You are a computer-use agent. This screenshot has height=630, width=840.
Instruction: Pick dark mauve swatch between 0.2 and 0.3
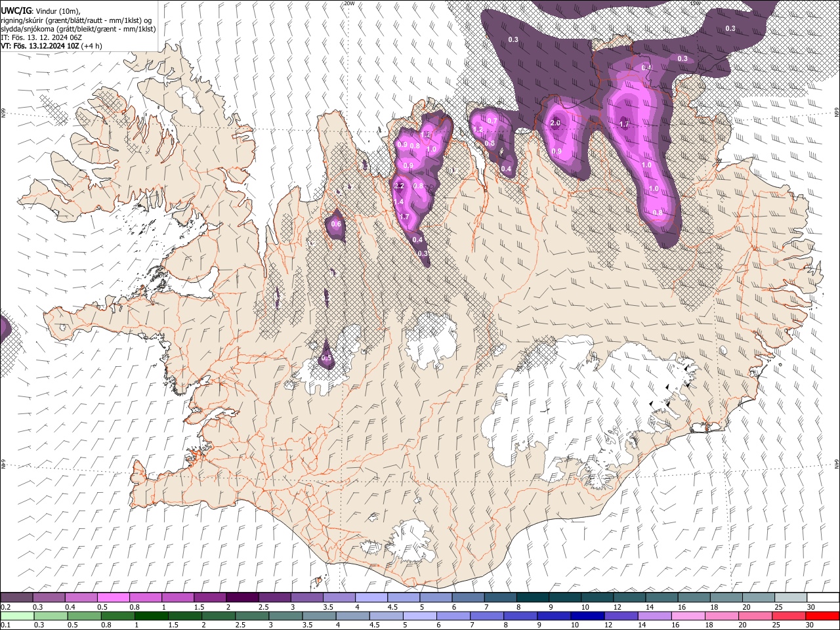pos(16,598)
